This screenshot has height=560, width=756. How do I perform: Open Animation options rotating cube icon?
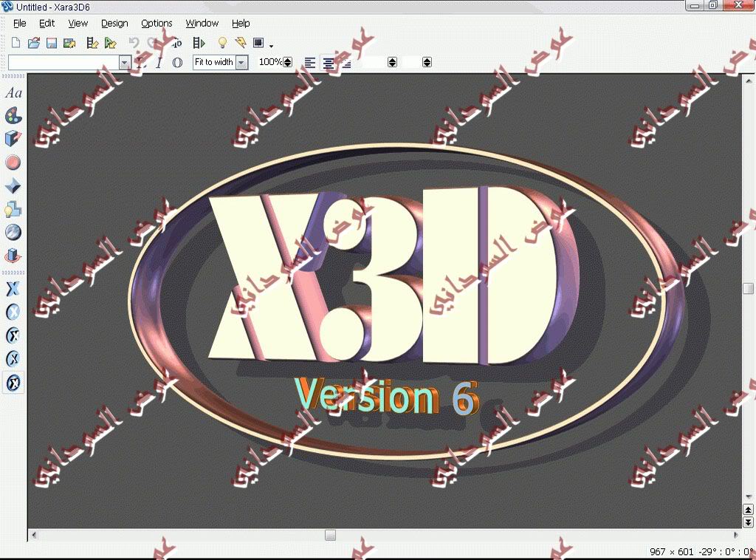tap(13, 255)
